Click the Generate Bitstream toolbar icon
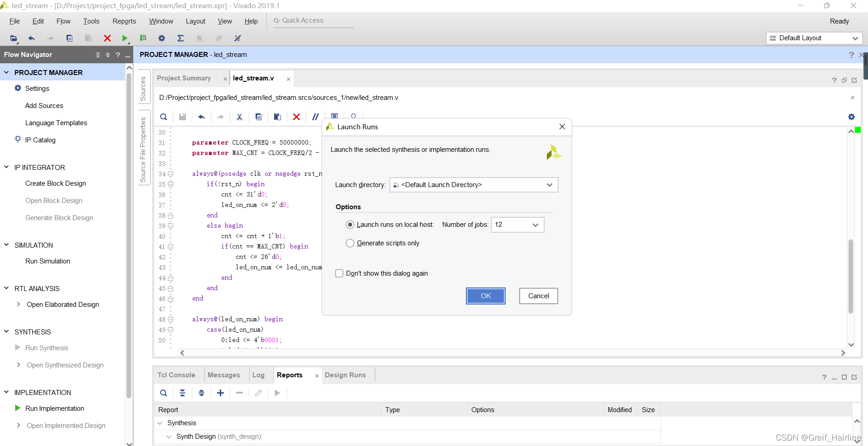868x446 pixels. click(143, 38)
